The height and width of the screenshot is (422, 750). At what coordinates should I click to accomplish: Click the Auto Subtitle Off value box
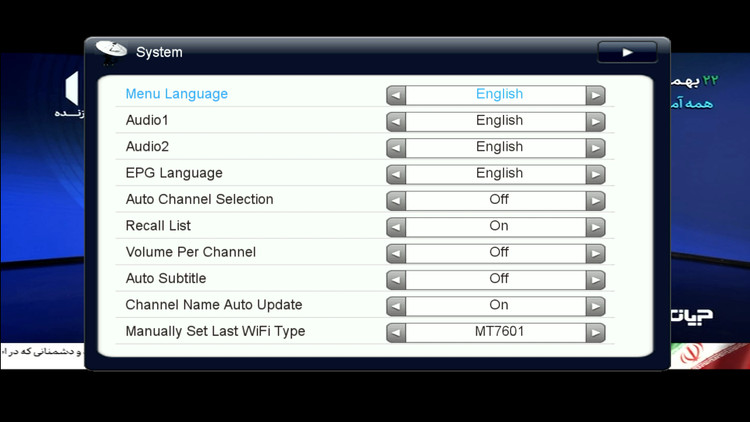[x=499, y=279]
